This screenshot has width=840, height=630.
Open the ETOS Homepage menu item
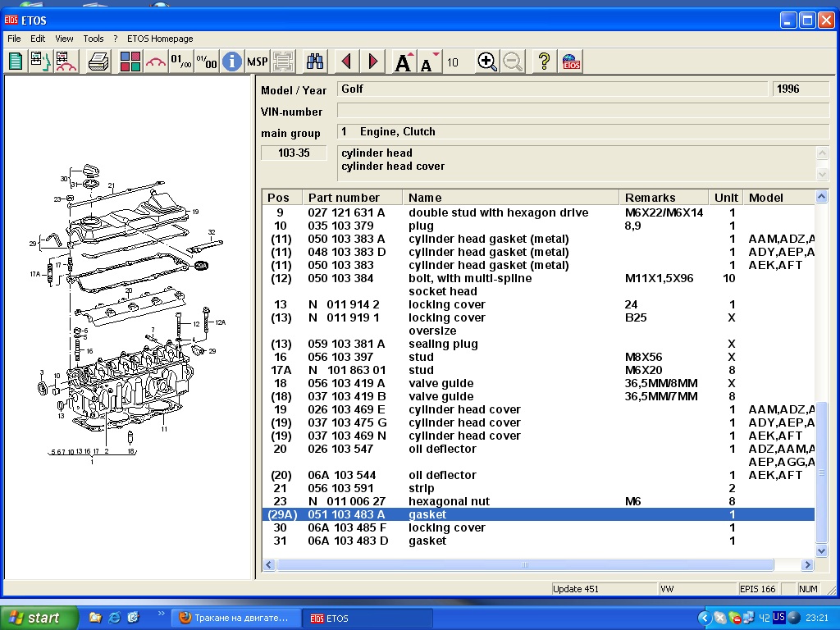coord(160,39)
